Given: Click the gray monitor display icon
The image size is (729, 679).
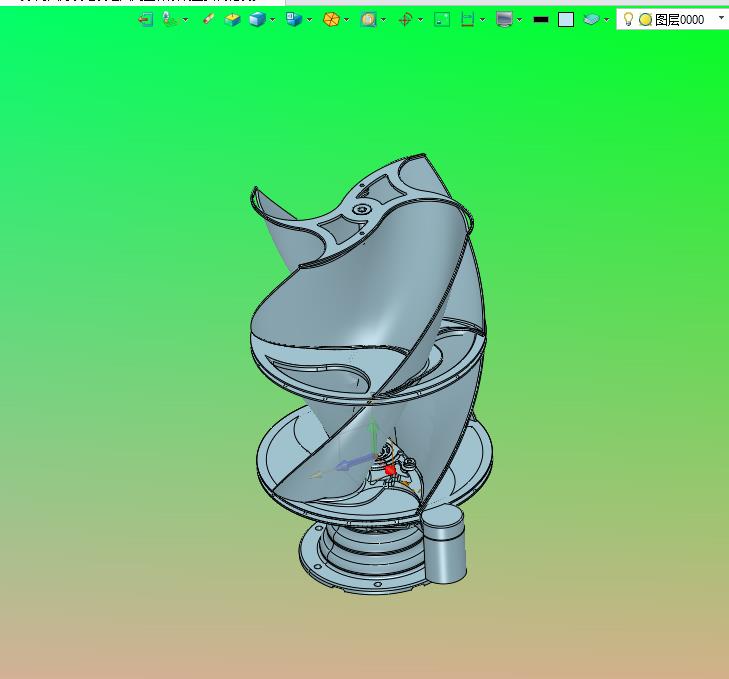Looking at the screenshot, I should click(504, 20).
